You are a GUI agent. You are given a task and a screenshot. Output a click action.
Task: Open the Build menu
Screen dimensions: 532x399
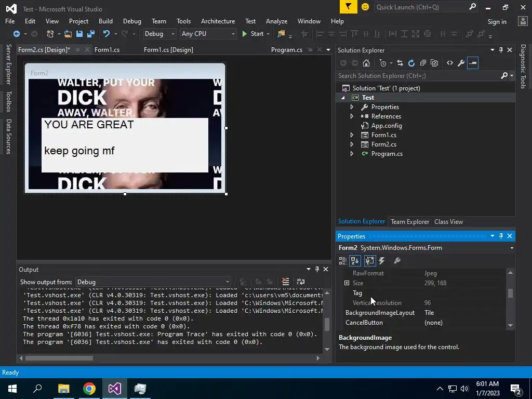[105, 21]
